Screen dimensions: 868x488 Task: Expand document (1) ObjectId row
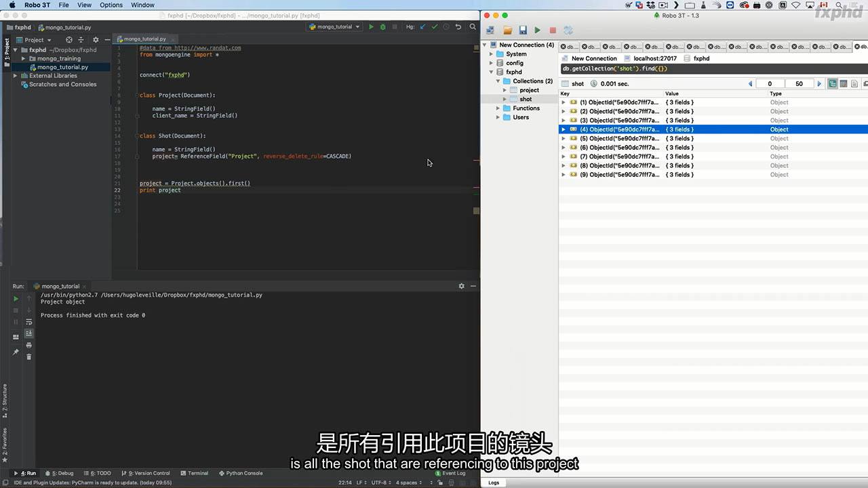pyautogui.click(x=564, y=102)
